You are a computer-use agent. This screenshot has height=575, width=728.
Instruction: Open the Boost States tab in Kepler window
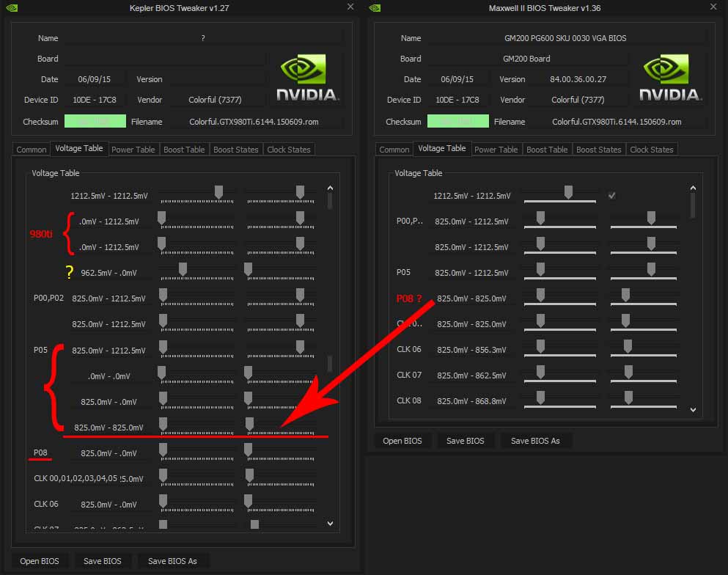236,150
